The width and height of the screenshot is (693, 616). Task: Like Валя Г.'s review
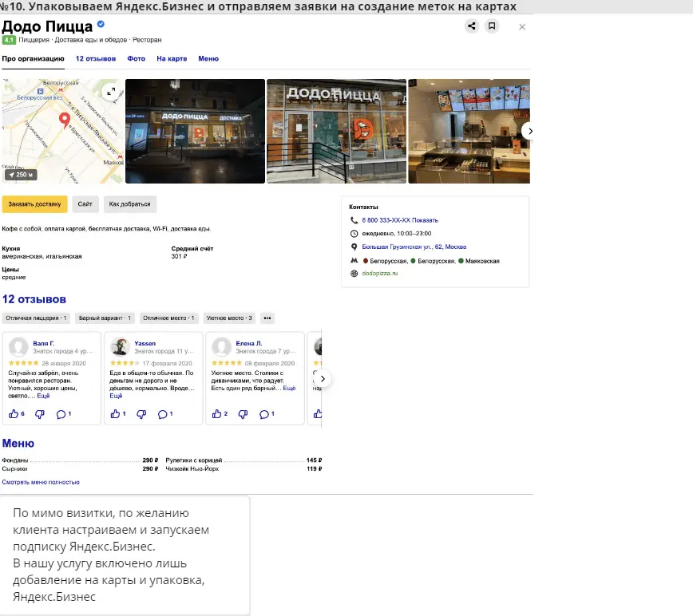(x=14, y=414)
